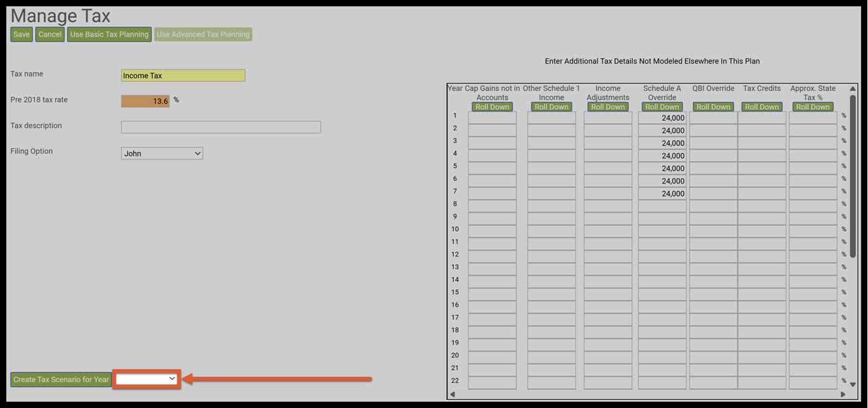Screen dimensions: 868x408
Task: Switch to Use Basic Tax Planning
Action: pos(109,35)
